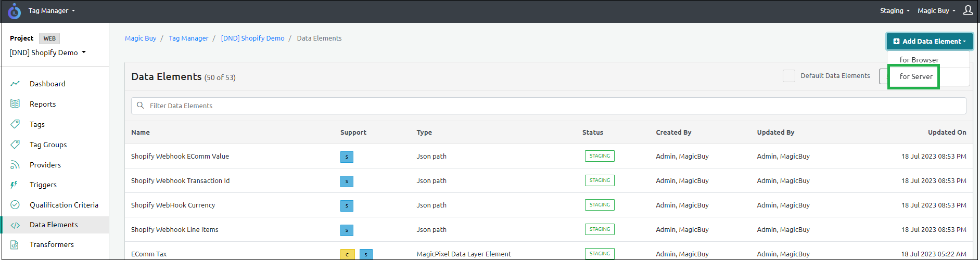The height and width of the screenshot is (260, 980).
Task: Click the Tags label icon
Action: [x=15, y=124]
